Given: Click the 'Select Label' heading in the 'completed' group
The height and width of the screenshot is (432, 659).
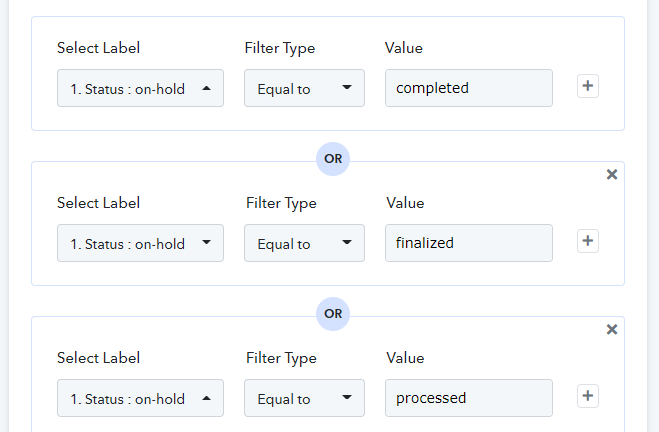Looking at the screenshot, I should click(98, 48).
